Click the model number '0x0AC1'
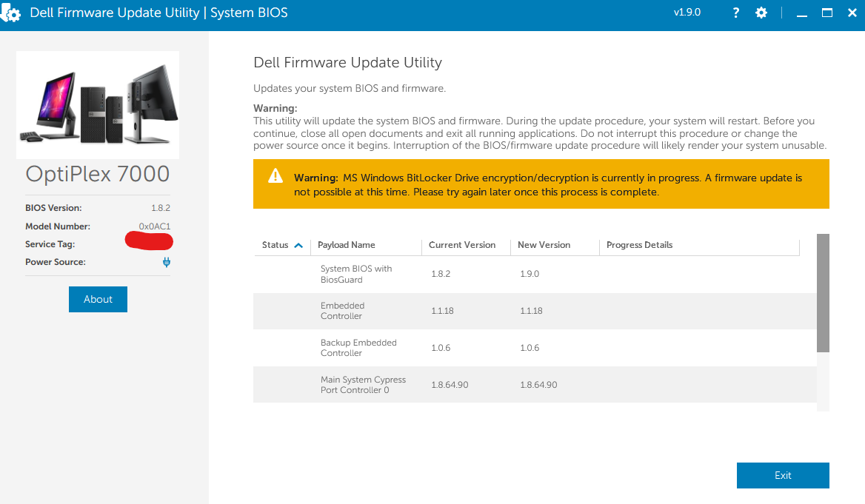The width and height of the screenshot is (865, 504). (155, 226)
